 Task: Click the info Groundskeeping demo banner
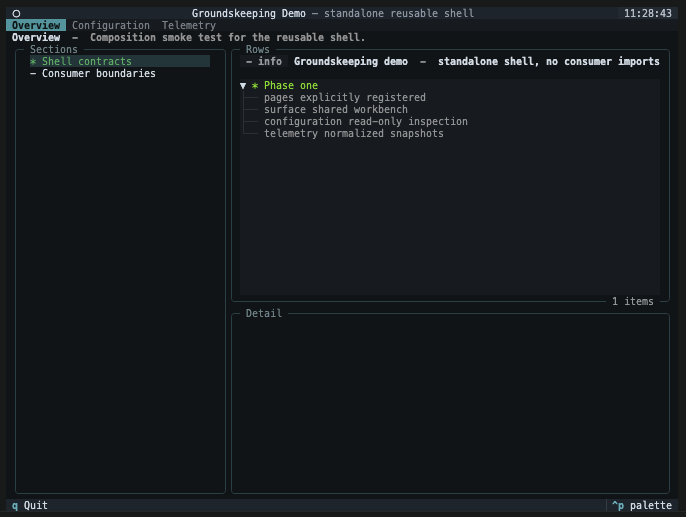point(450,62)
